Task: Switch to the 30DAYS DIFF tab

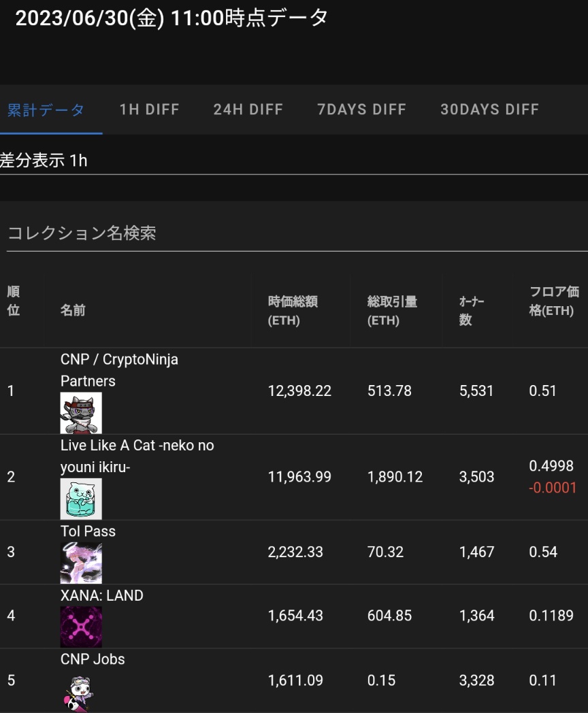Action: 490,110
